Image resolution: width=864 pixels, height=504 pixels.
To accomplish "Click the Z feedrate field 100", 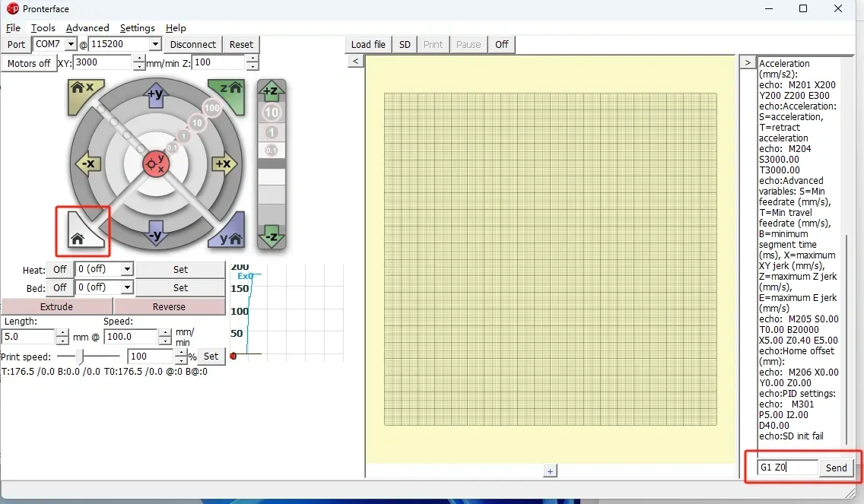I will (x=219, y=62).
